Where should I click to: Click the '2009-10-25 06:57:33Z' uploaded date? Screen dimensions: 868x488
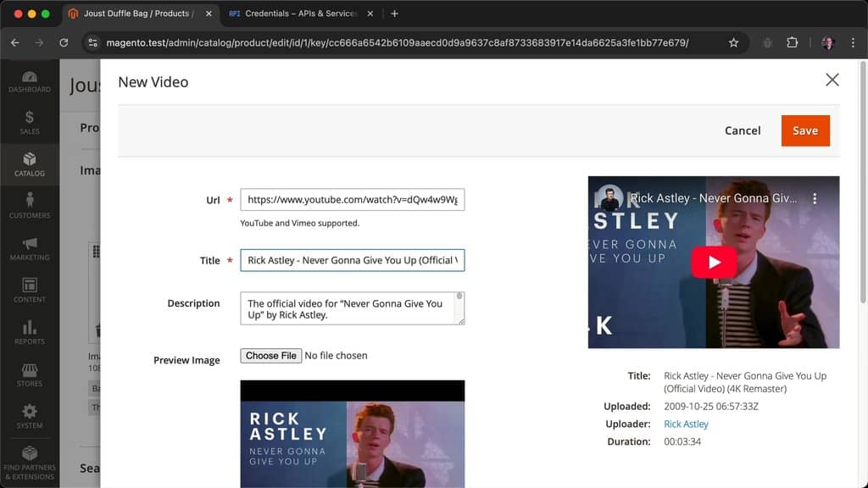[x=711, y=406]
